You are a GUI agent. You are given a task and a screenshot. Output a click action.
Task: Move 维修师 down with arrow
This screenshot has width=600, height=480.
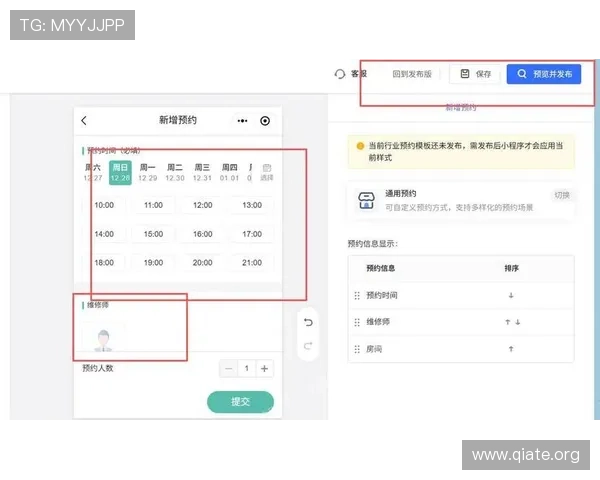coord(517,322)
